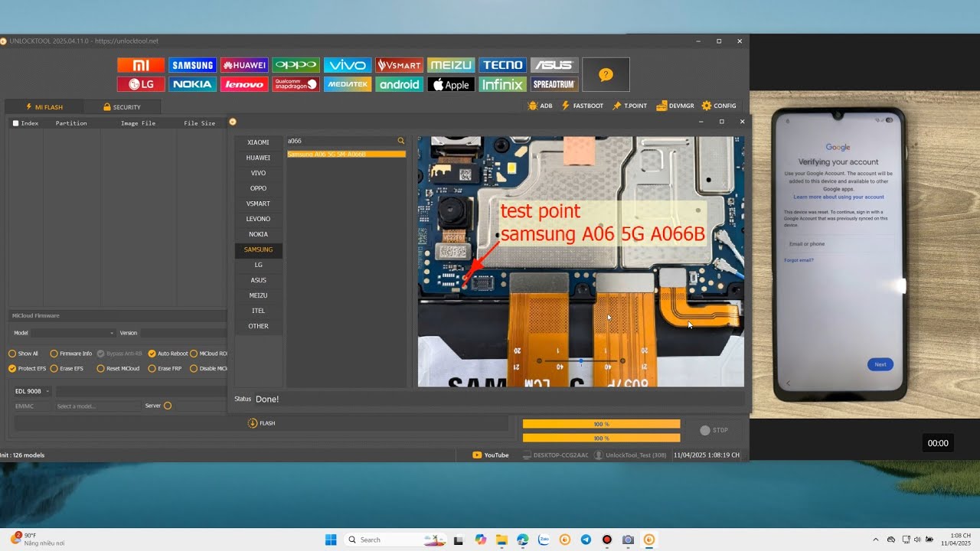The image size is (980, 551).
Task: Select the Samsung brand logo button
Action: click(192, 66)
